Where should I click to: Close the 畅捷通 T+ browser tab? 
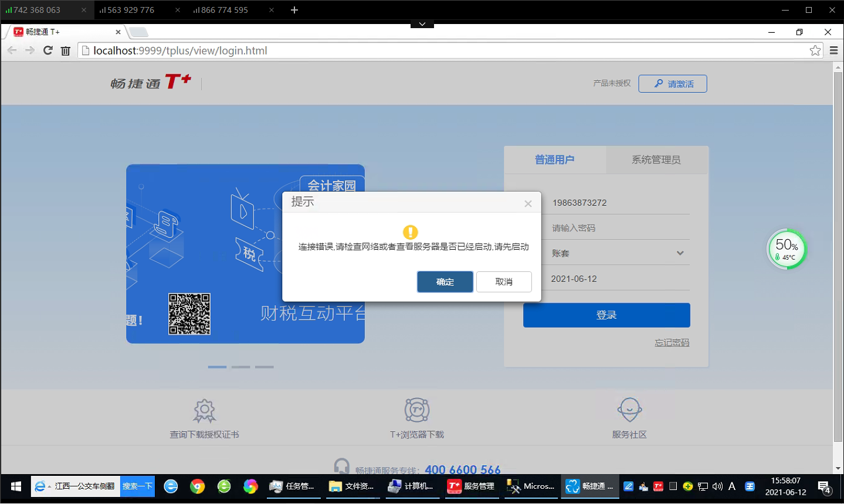[x=118, y=32]
